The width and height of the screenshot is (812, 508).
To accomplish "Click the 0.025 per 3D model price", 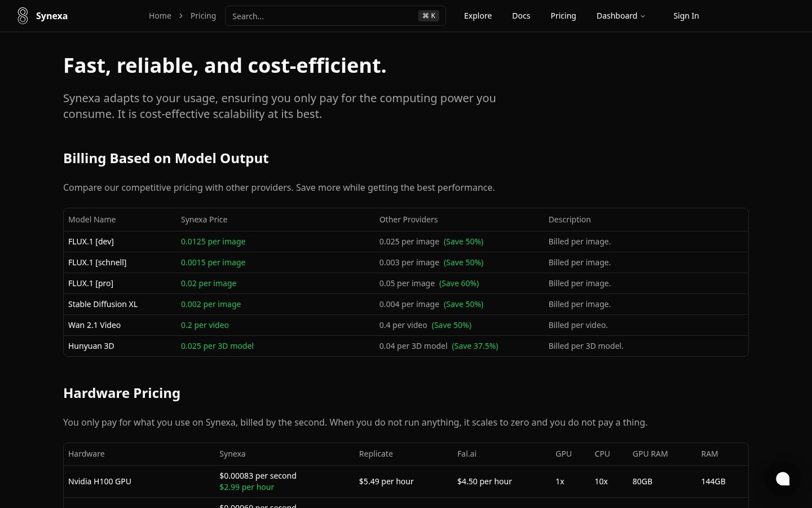I will (x=217, y=346).
